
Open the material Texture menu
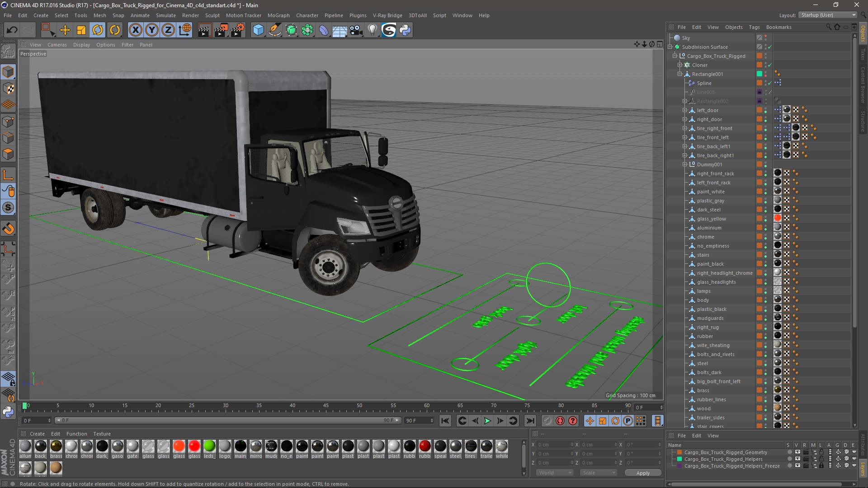[102, 434]
